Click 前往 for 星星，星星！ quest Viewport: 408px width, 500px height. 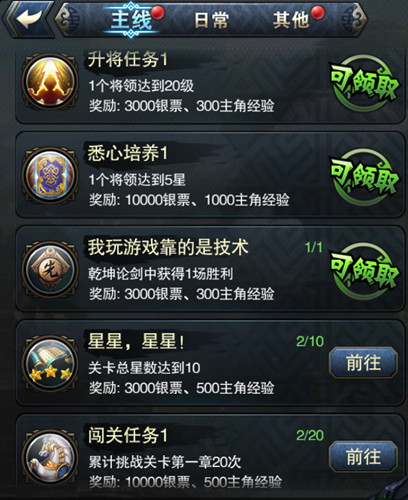point(363,363)
